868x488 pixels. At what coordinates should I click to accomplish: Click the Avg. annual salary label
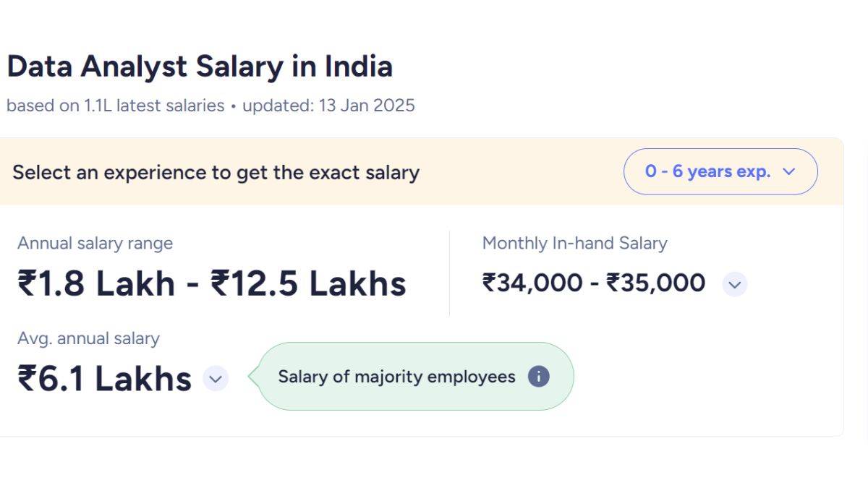click(x=89, y=338)
